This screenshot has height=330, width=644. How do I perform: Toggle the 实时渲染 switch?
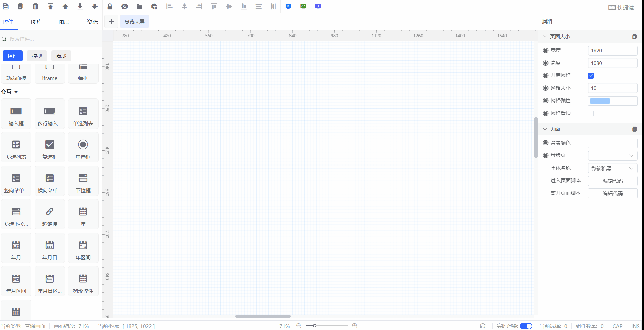[x=526, y=326]
